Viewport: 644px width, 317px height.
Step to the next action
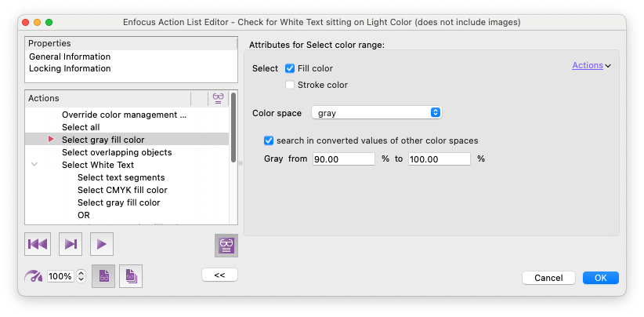[71, 244]
